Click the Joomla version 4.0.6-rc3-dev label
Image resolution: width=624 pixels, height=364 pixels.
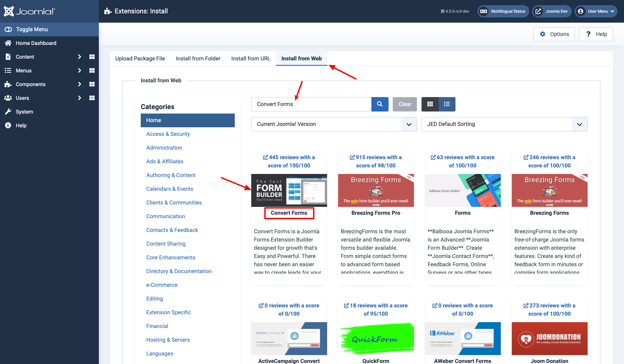[455, 11]
